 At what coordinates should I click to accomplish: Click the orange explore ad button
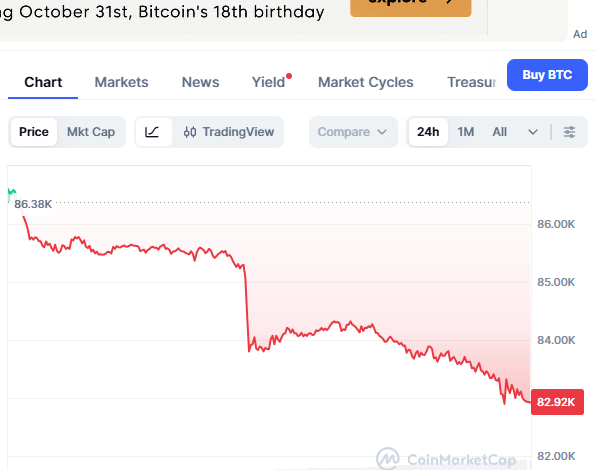[x=411, y=6]
